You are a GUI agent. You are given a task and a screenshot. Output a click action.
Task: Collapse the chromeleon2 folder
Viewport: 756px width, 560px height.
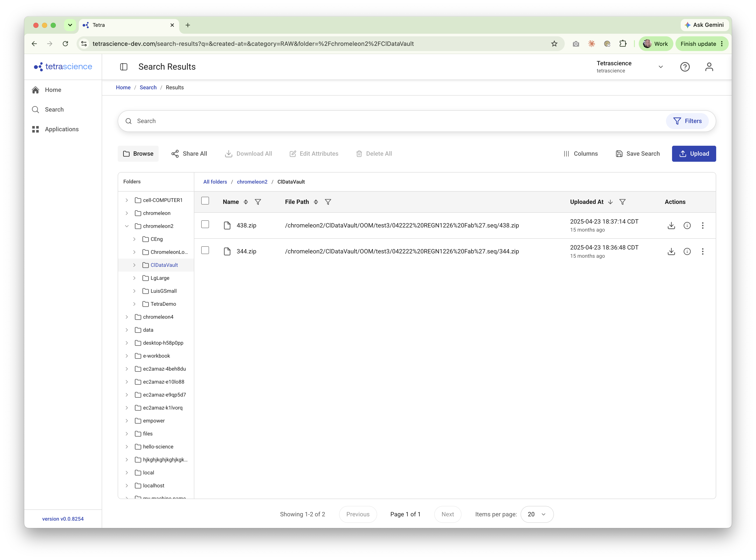pos(127,226)
